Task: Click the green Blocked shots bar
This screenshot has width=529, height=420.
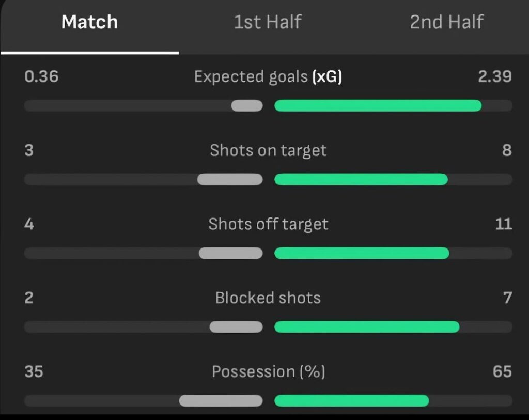Action: click(367, 327)
